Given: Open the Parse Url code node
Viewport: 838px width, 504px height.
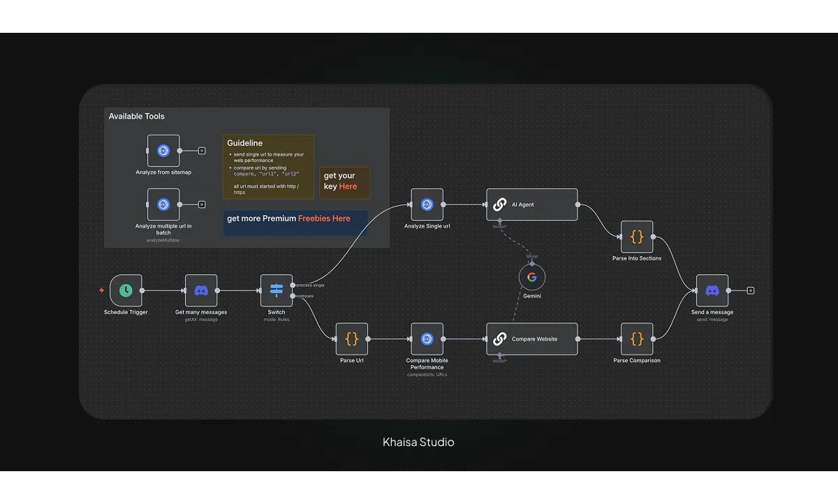Looking at the screenshot, I should coord(352,339).
